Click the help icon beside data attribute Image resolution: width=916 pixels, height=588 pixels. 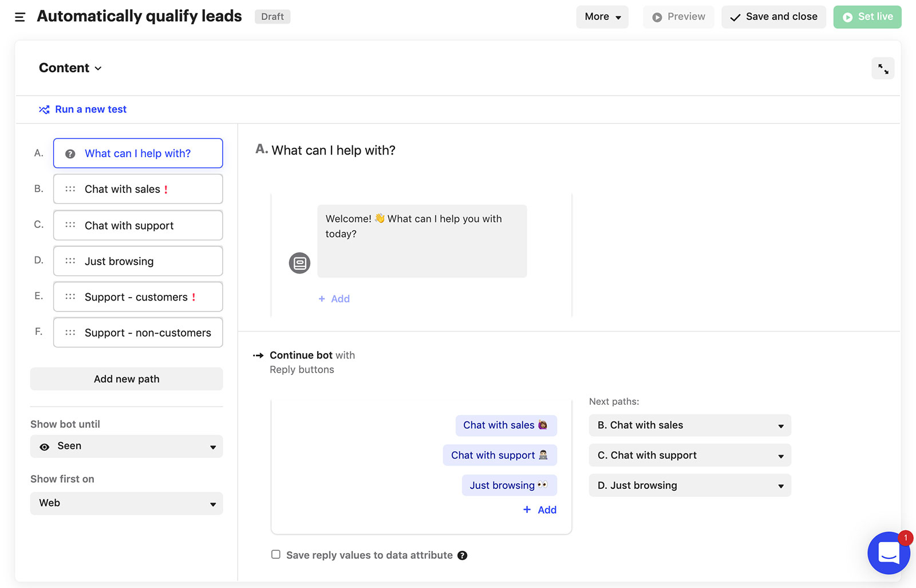click(x=463, y=555)
